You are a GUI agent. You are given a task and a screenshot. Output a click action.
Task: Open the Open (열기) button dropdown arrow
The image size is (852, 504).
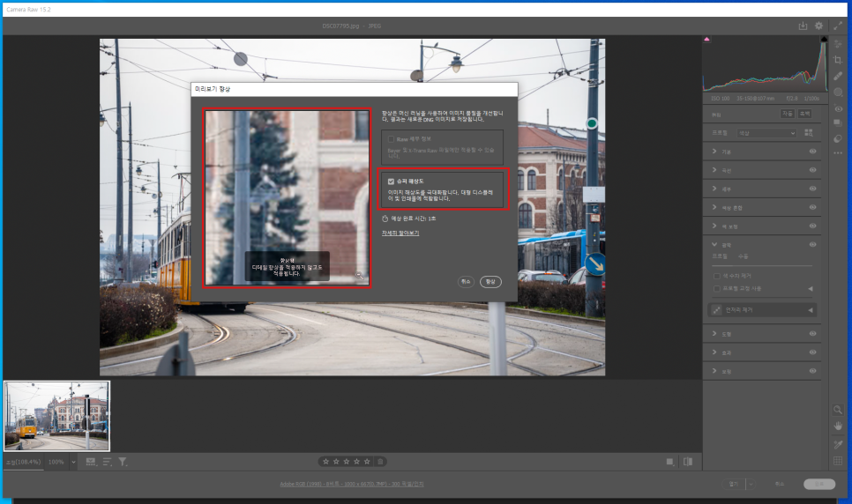(751, 484)
